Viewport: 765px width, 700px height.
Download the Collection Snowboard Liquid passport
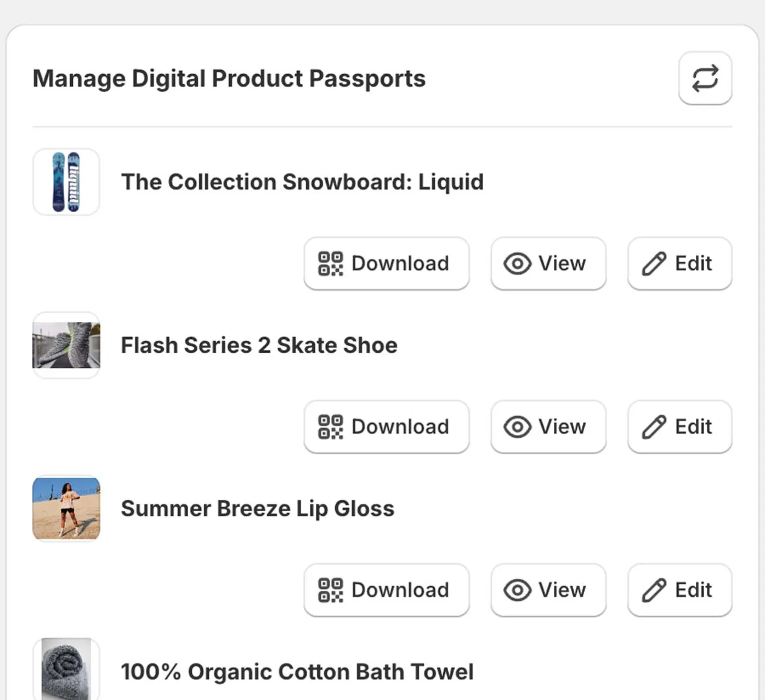[386, 263]
